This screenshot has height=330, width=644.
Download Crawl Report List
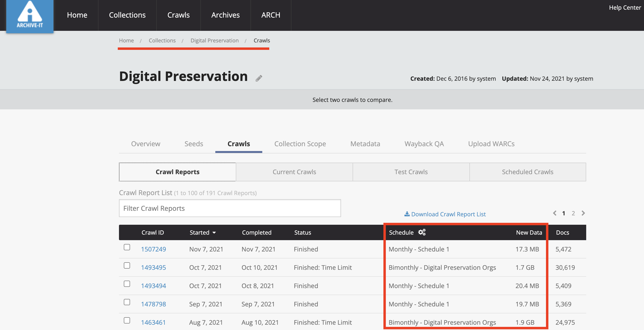[x=445, y=214]
